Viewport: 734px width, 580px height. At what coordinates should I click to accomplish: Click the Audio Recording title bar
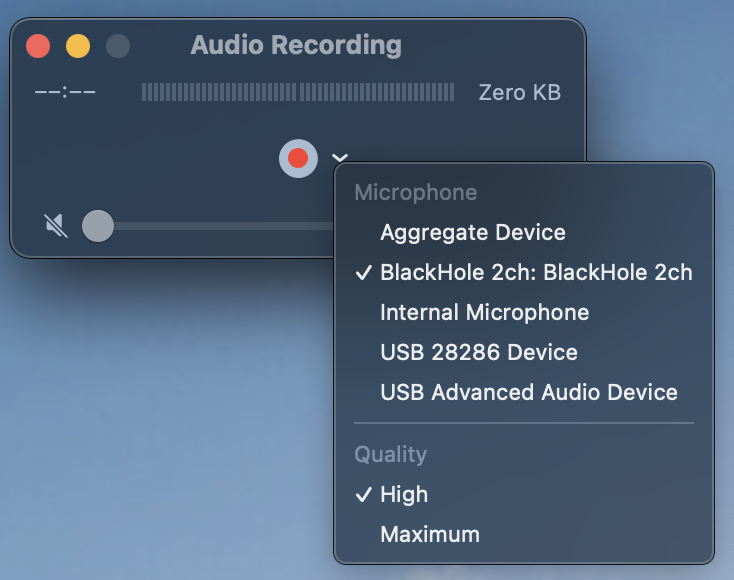tap(296, 45)
